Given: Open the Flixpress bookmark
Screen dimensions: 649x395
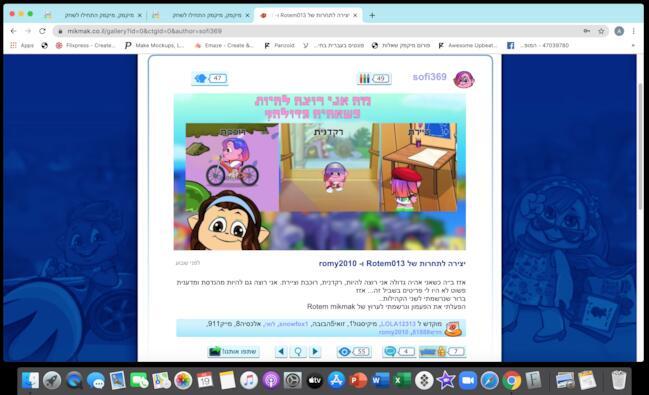Looking at the screenshot, I should pos(85,45).
